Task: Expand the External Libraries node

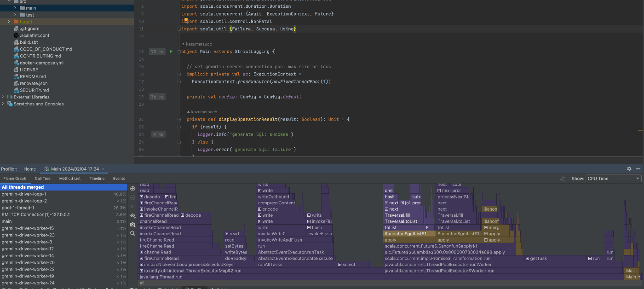Action: (3, 97)
